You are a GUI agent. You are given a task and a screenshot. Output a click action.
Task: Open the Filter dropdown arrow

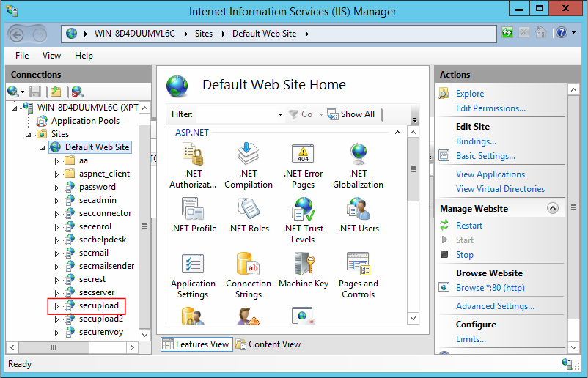280,115
